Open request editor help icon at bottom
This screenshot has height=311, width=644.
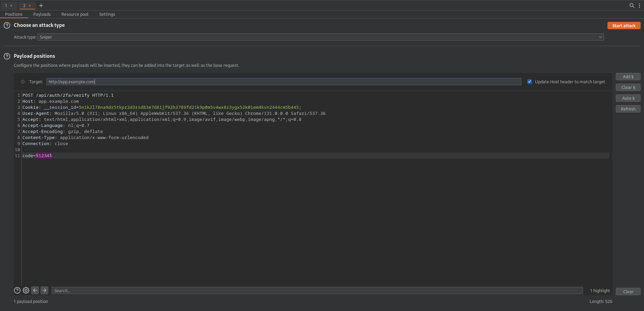(x=17, y=291)
